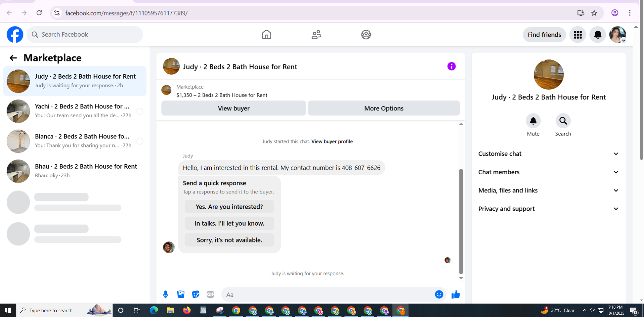This screenshot has height=317, width=644.
Task: Open the taskbar clock showing 7:18 PM
Action: [615, 310]
